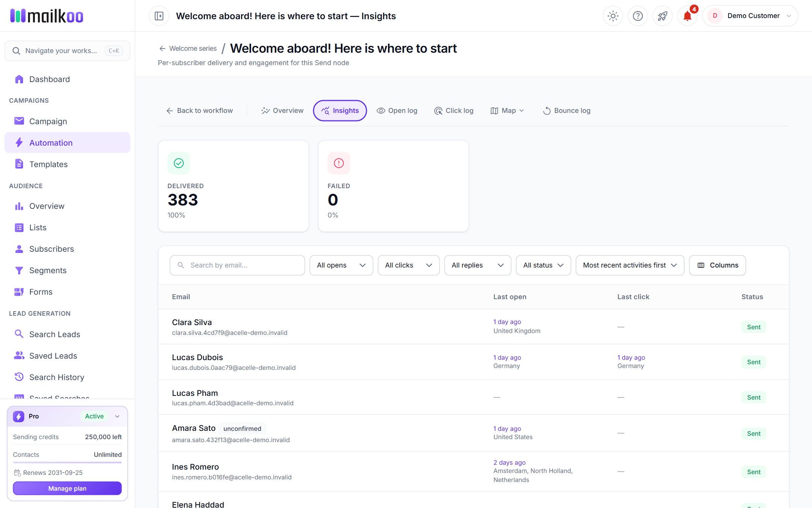Switch to the Bounce log tab
Screen dimensions: 812x508
(x=567, y=111)
